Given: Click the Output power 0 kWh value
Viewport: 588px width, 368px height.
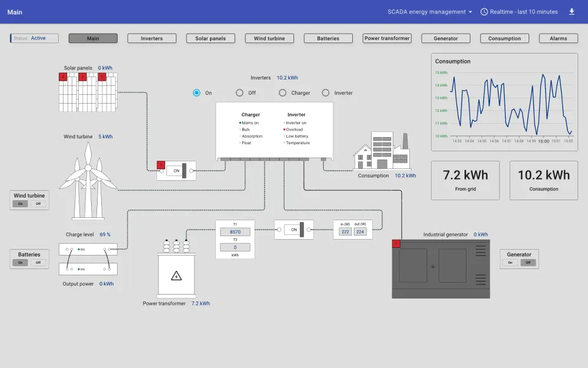Looking at the screenshot, I should pos(106,284).
